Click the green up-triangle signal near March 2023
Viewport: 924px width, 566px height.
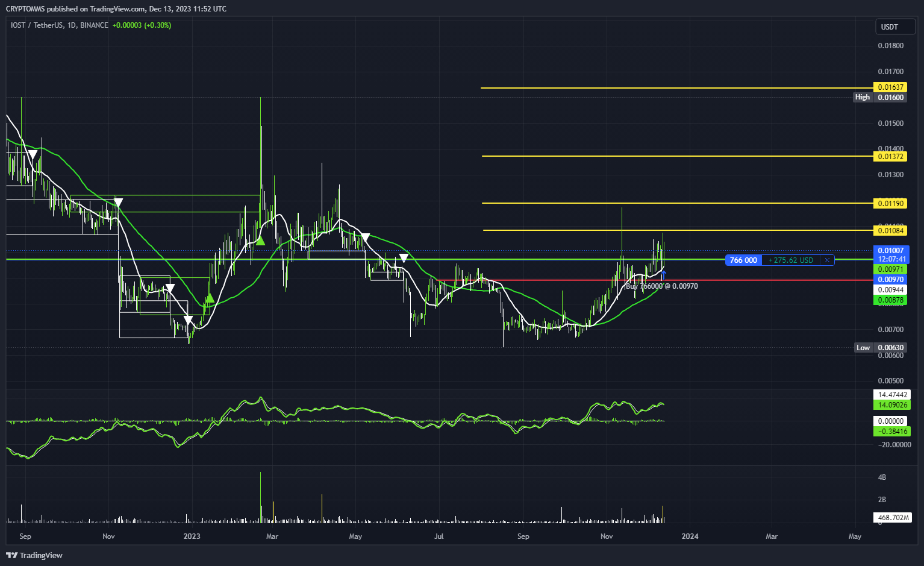click(260, 241)
